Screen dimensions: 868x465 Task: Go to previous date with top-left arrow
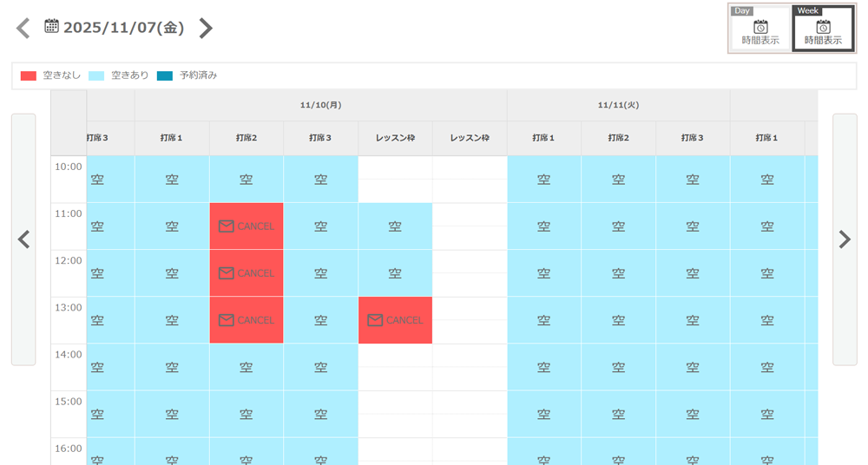(x=23, y=29)
